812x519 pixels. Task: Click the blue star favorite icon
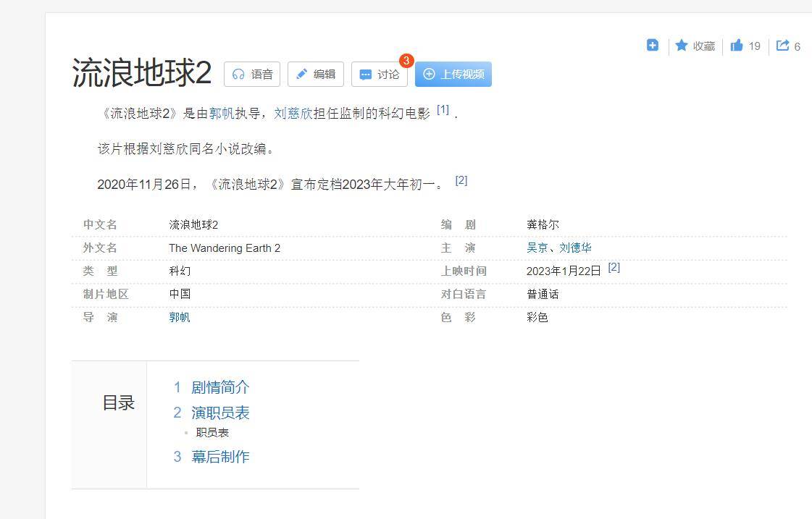[x=681, y=45]
